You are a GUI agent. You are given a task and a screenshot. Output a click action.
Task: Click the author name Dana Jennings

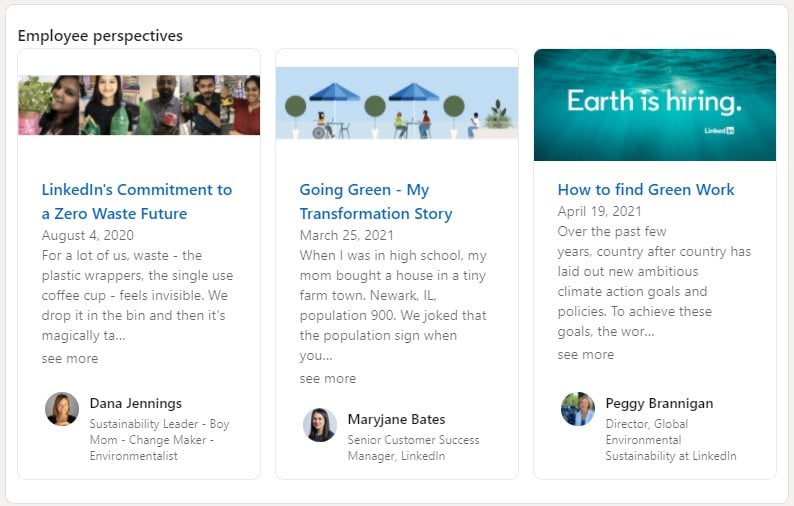(x=136, y=403)
